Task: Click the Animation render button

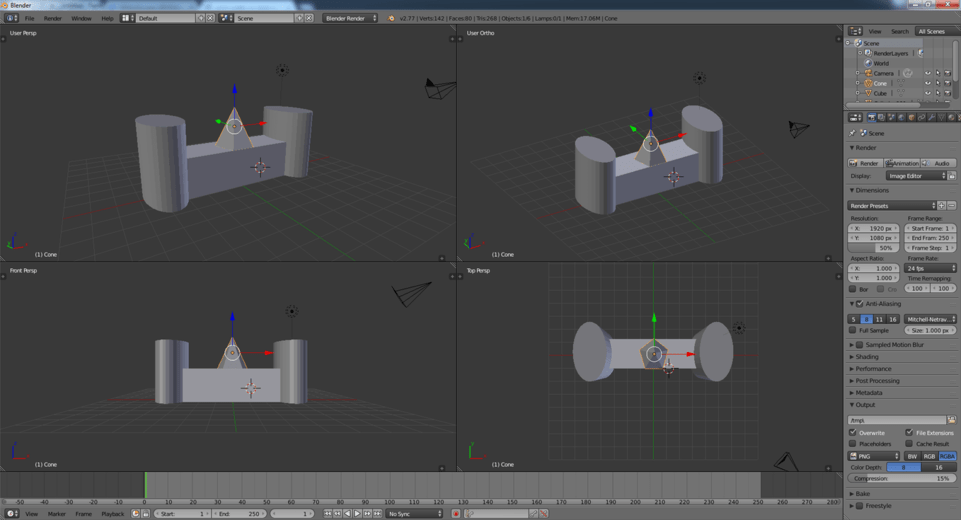Action: tap(902, 163)
